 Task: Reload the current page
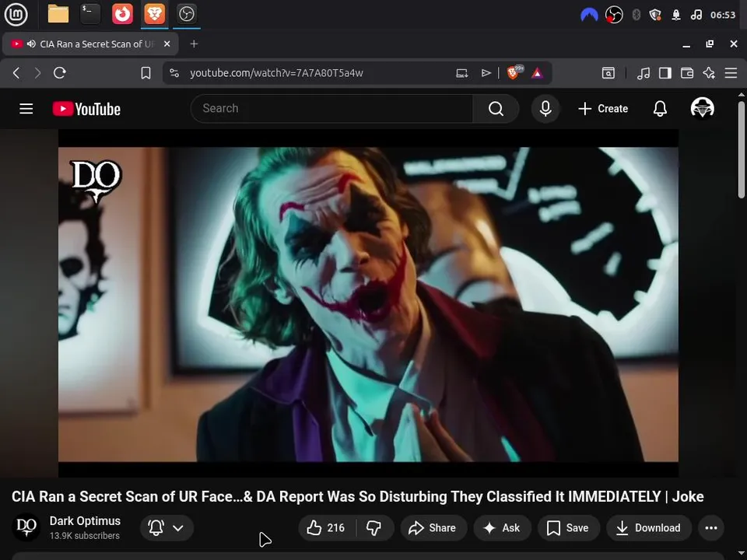pyautogui.click(x=60, y=73)
